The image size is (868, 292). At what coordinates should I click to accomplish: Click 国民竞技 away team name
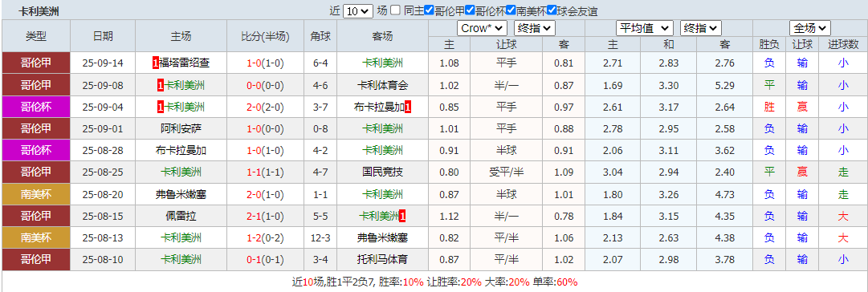point(382,172)
